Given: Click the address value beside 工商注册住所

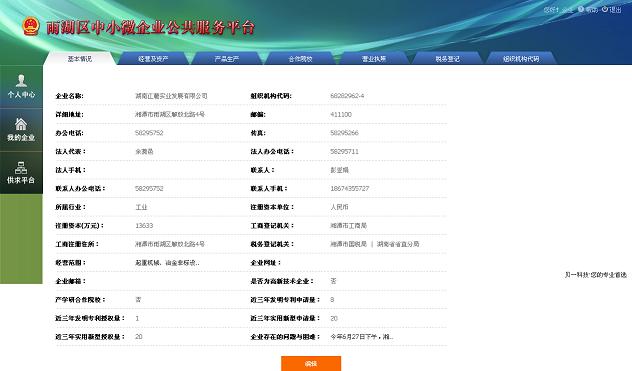Looking at the screenshot, I should [170, 244].
